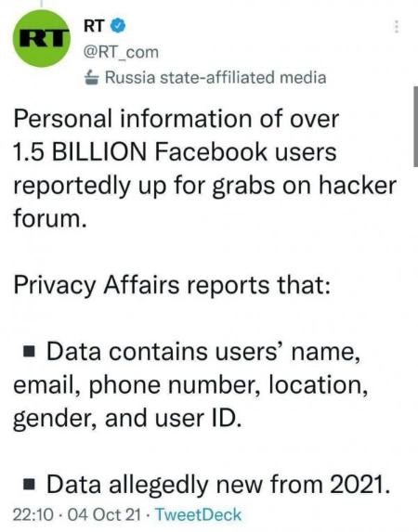Click "Data allegedly new from 2021" text

218,486
